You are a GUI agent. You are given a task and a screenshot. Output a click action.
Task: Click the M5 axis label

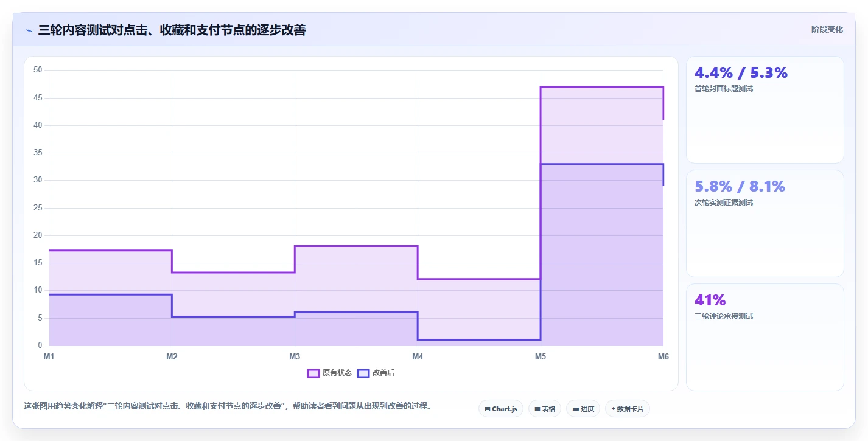point(541,356)
